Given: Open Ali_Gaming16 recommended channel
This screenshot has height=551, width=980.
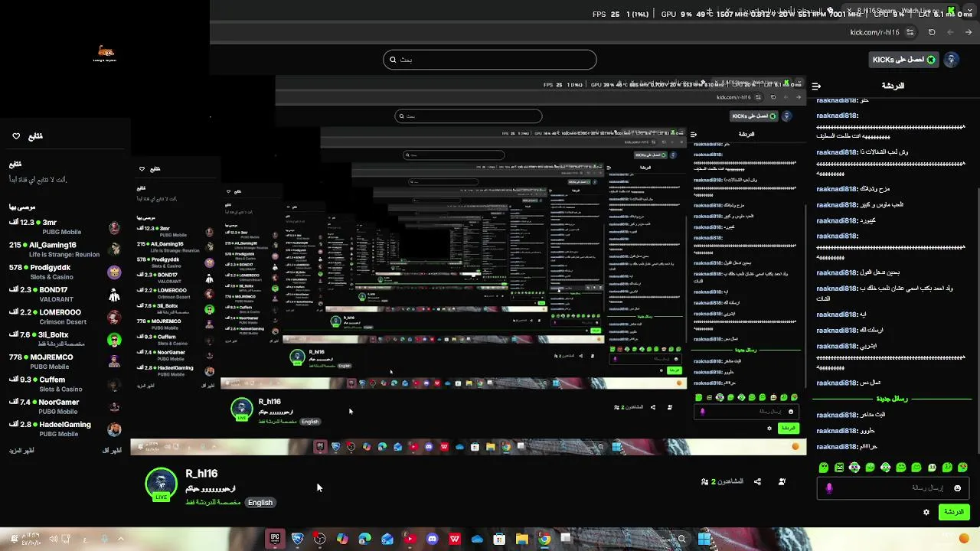Looking at the screenshot, I should 65,249.
